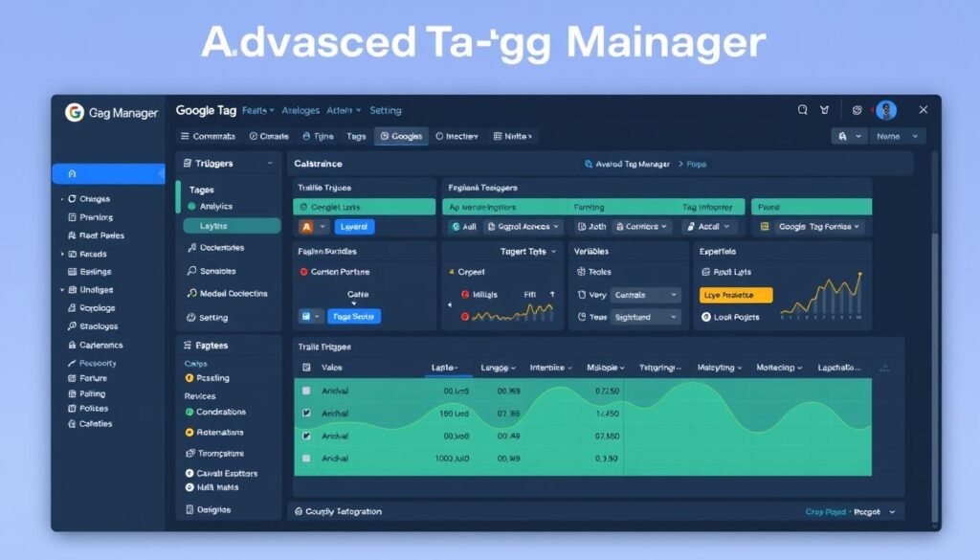Click the search magnifier icon in header

pyautogui.click(x=803, y=110)
